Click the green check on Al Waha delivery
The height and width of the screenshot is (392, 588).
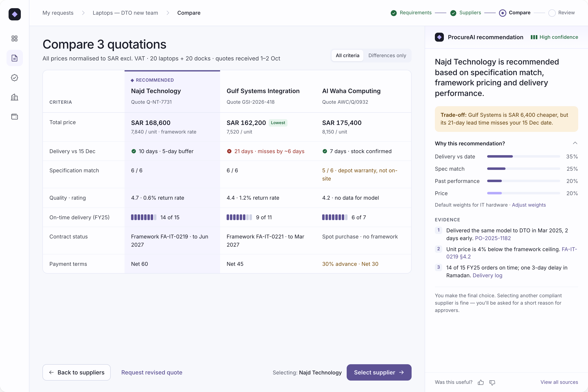tap(324, 151)
